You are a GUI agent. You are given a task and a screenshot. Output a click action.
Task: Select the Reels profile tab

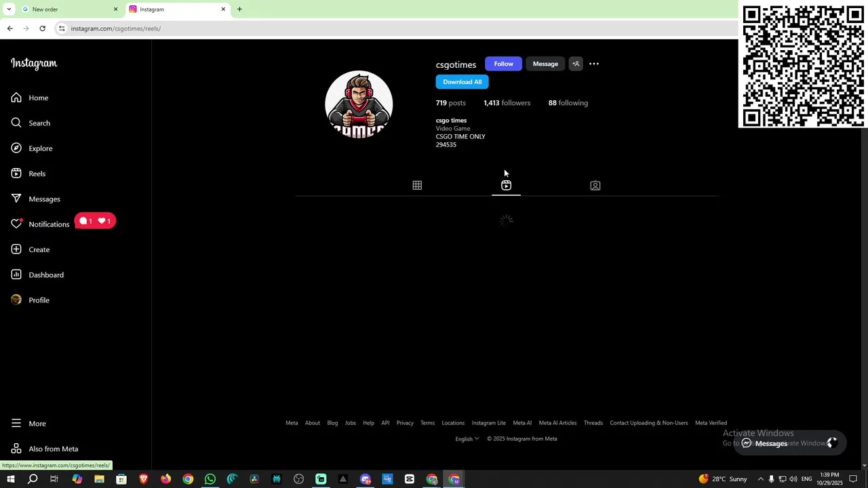click(506, 185)
